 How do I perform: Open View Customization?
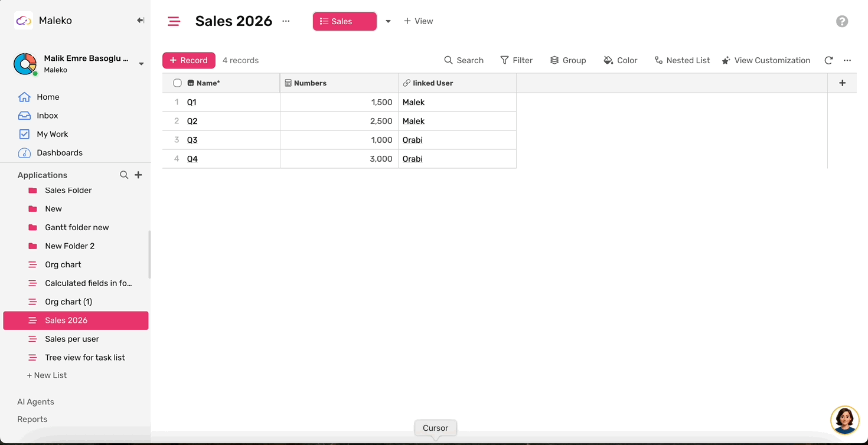tap(766, 60)
